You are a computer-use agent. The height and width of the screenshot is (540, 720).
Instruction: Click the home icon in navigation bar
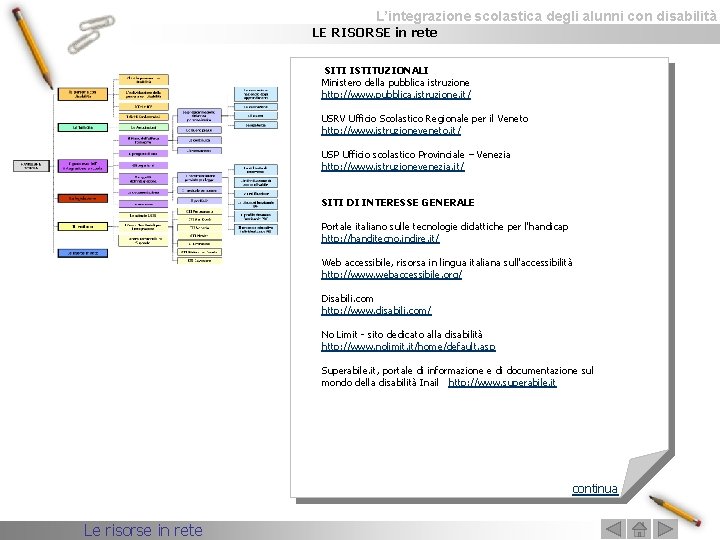coord(639,529)
